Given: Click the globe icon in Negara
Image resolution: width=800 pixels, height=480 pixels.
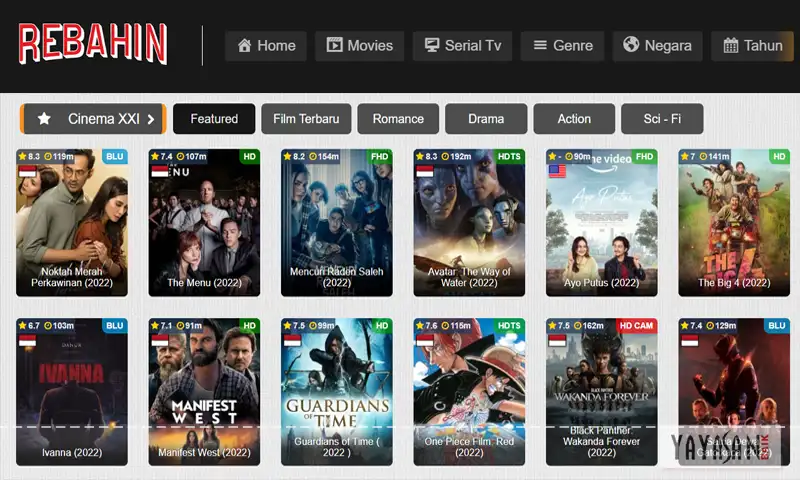Looking at the screenshot, I should [x=631, y=44].
